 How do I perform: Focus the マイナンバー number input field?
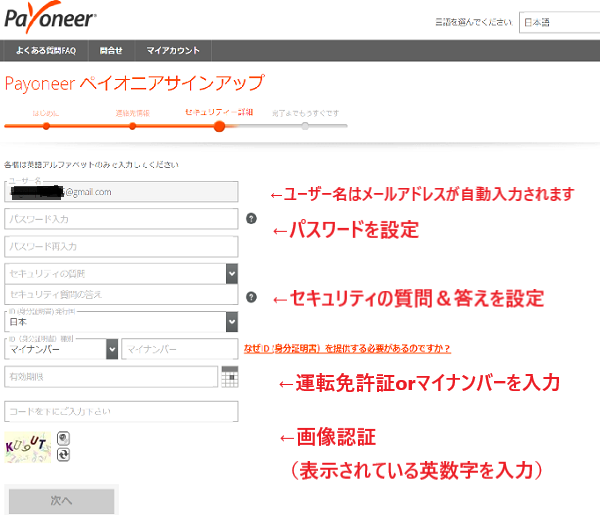(180, 349)
